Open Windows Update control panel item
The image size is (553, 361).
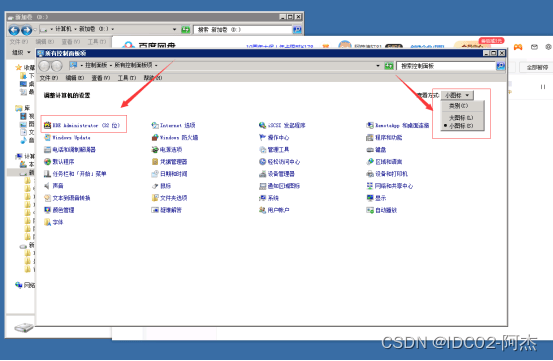tap(67, 137)
